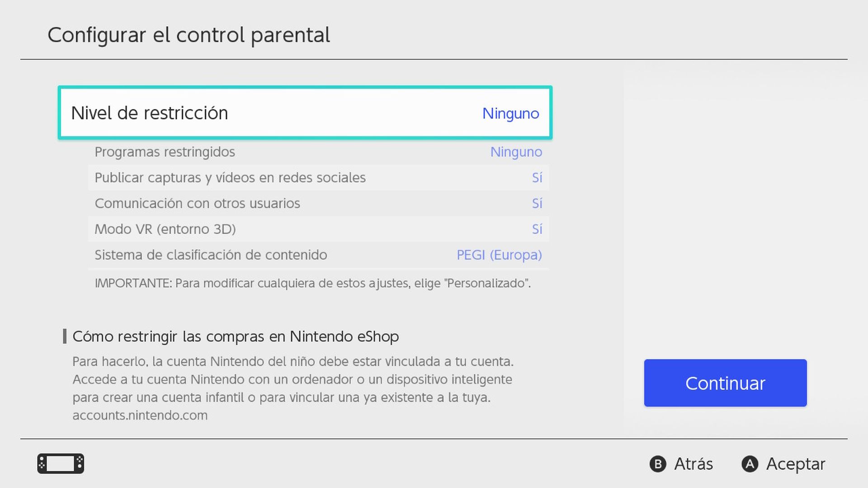Select the Ninguno restriction level value
This screenshot has width=868, height=488.
point(511,113)
